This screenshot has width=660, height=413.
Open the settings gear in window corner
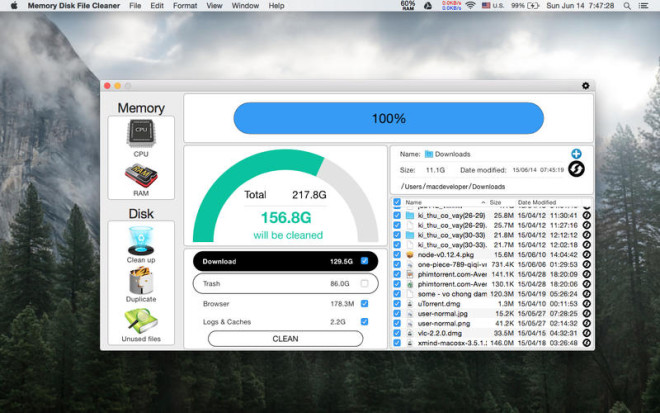(x=585, y=86)
